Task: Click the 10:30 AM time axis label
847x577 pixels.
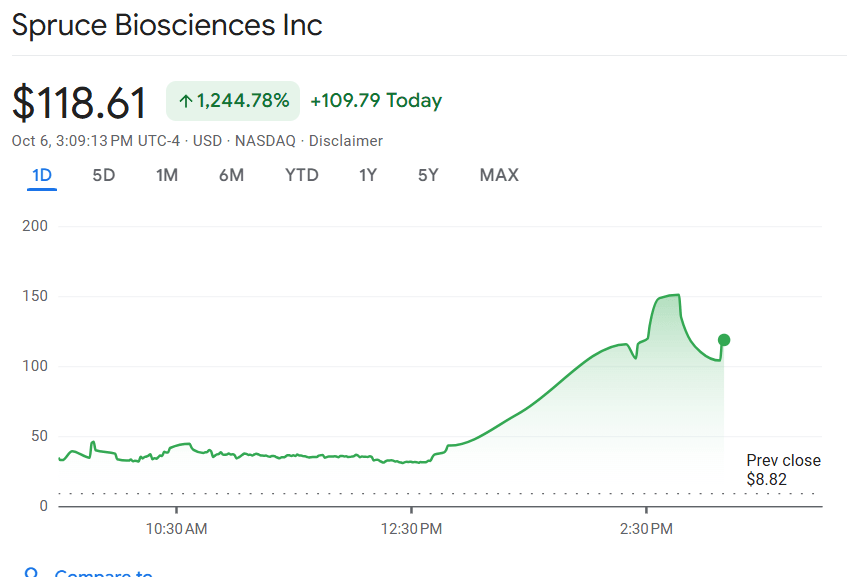Action: (x=177, y=528)
